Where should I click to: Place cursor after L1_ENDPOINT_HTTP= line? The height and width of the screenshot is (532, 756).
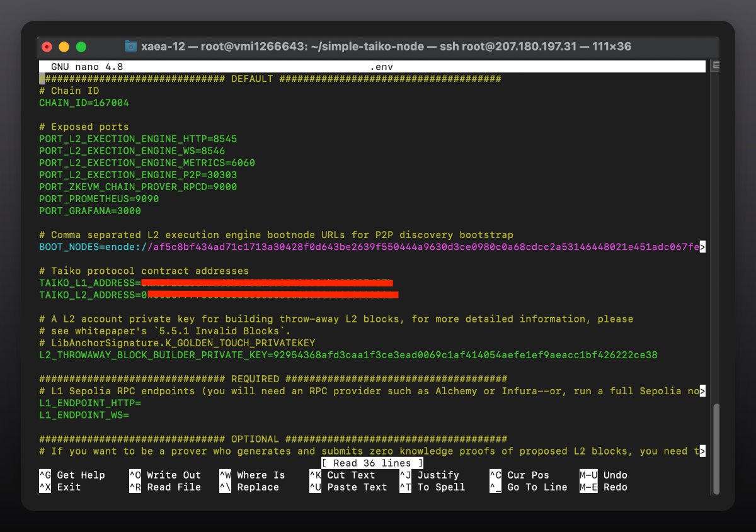point(142,403)
